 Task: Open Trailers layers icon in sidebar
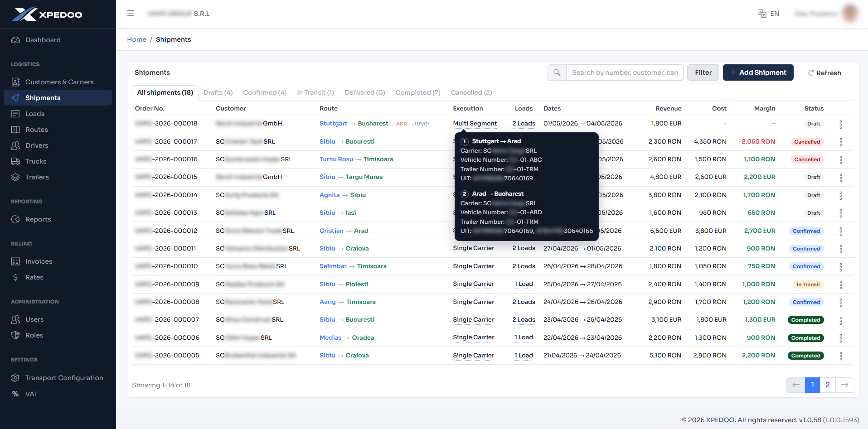[15, 177]
